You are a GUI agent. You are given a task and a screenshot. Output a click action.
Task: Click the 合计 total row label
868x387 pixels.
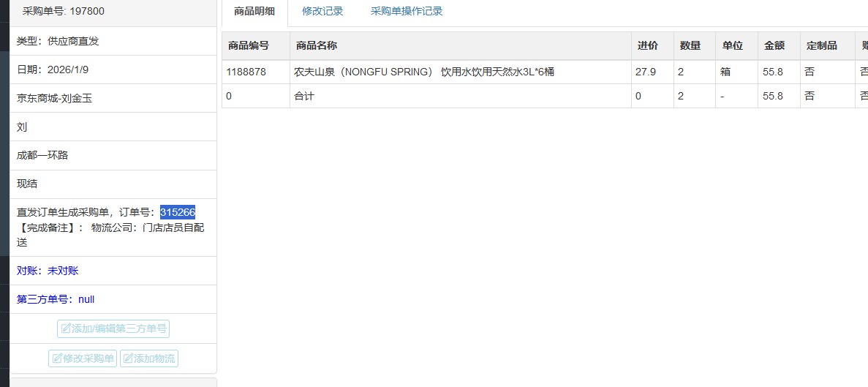[x=304, y=96]
